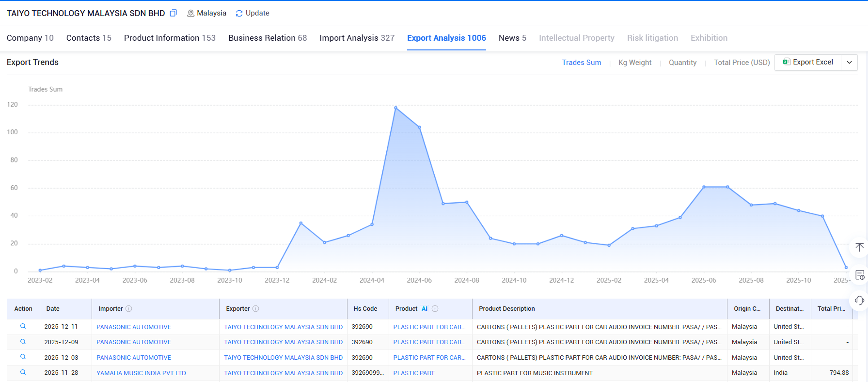Switch to the Contacts tab
868x382 pixels.
(x=89, y=38)
